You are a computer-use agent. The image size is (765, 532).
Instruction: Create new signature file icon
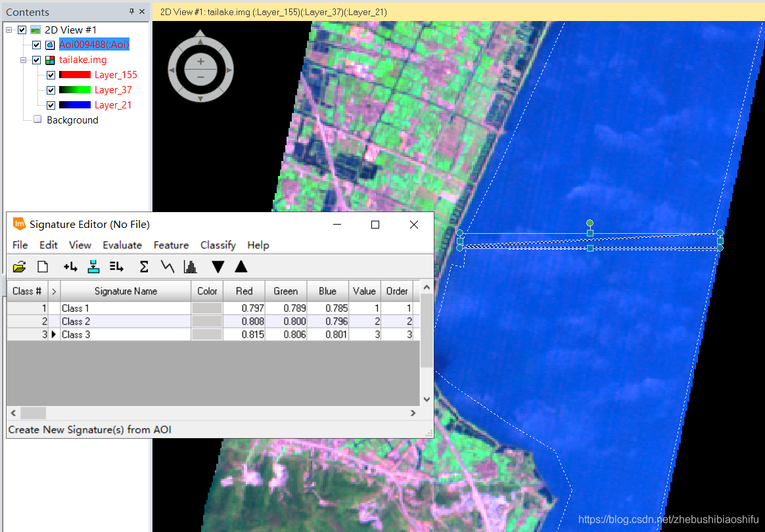(x=43, y=267)
